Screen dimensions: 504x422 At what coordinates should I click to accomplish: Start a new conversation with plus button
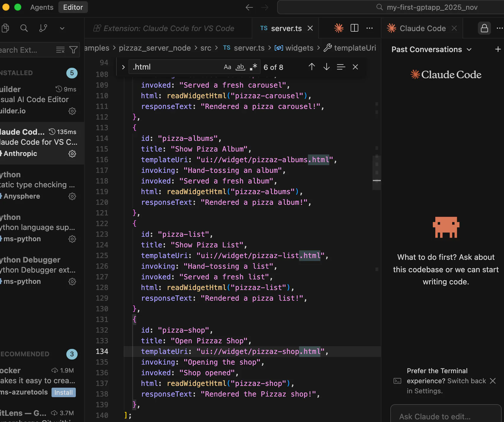(x=498, y=49)
